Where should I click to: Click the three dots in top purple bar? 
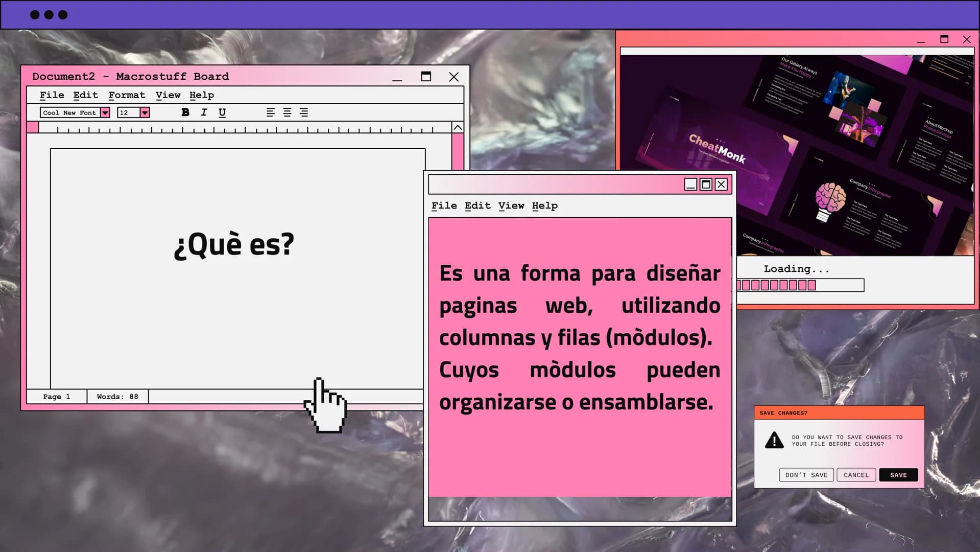coord(49,15)
